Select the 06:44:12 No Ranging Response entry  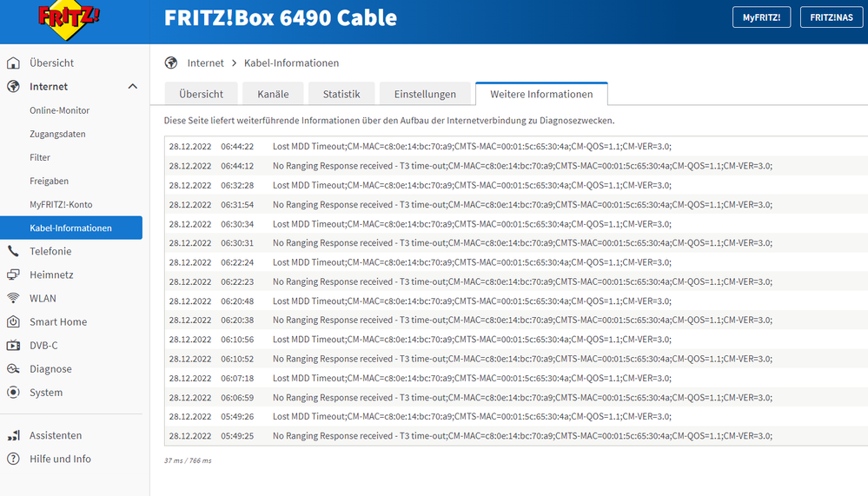pyautogui.click(x=516, y=166)
